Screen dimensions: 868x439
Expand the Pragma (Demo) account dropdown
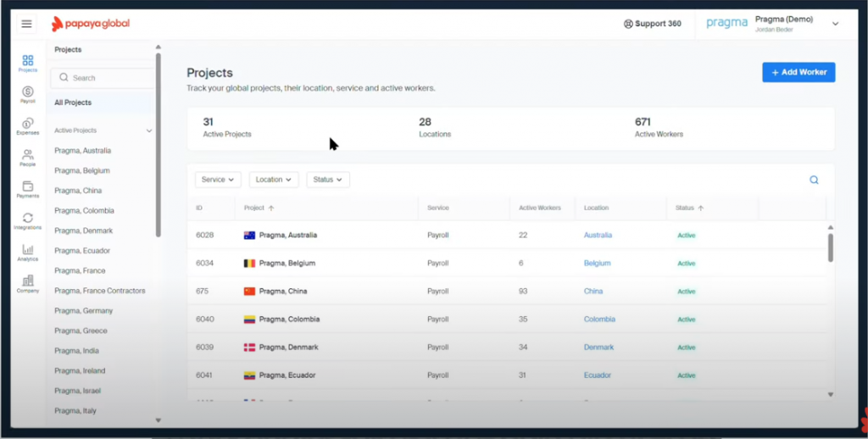point(835,24)
